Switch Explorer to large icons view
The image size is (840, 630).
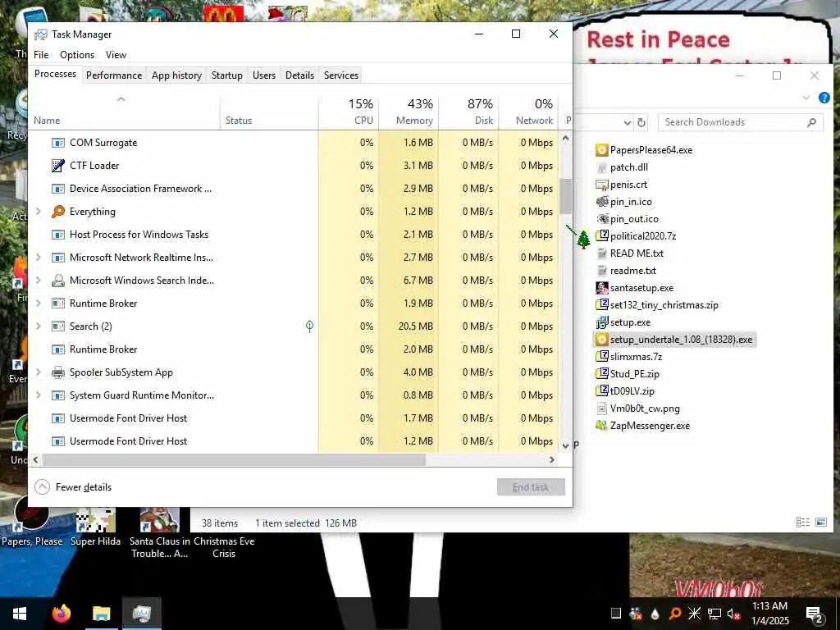pyautogui.click(x=820, y=522)
